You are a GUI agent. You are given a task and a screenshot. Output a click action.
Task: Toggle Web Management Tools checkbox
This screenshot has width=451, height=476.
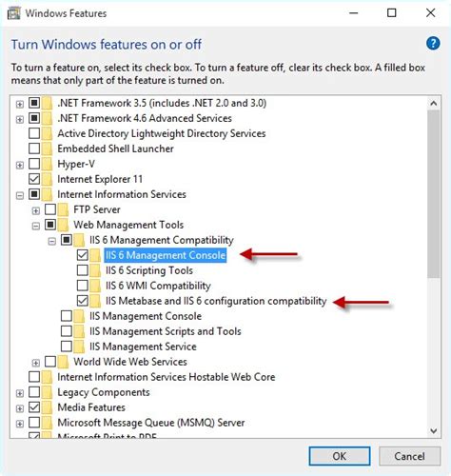click(50, 225)
